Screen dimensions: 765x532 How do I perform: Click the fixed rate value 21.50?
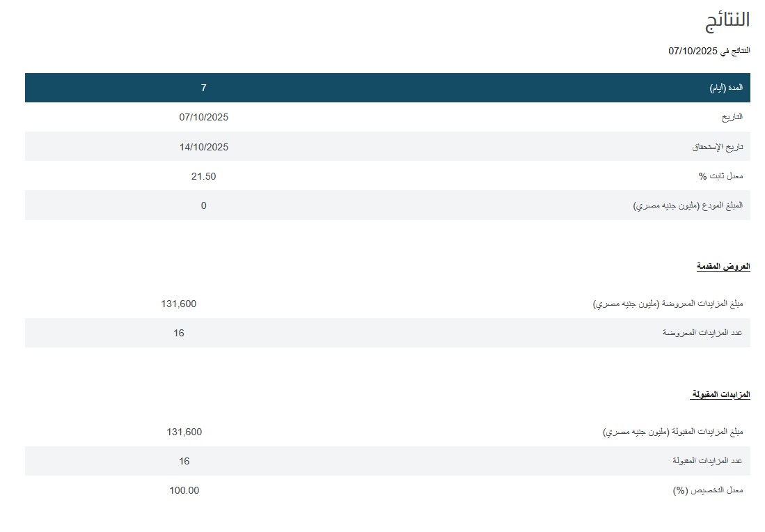204,176
